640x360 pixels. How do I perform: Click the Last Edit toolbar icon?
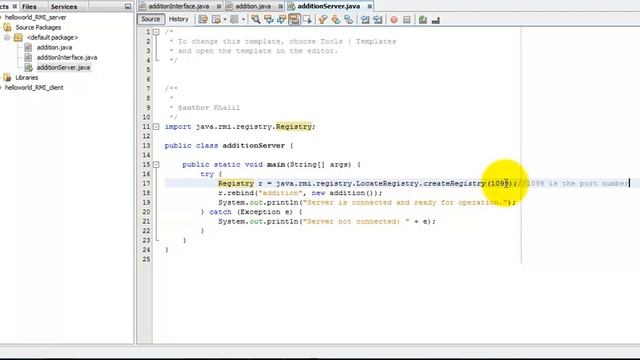pyautogui.click(x=203, y=20)
